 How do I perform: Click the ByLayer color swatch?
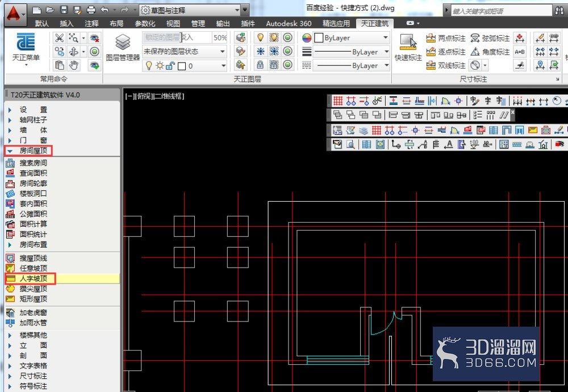pyautogui.click(x=319, y=37)
